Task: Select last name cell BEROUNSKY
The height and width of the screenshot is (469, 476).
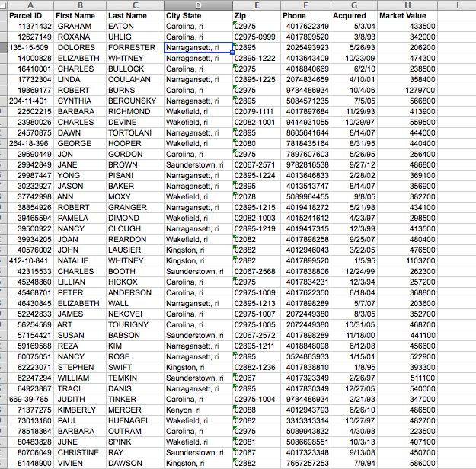Action: tap(135, 100)
